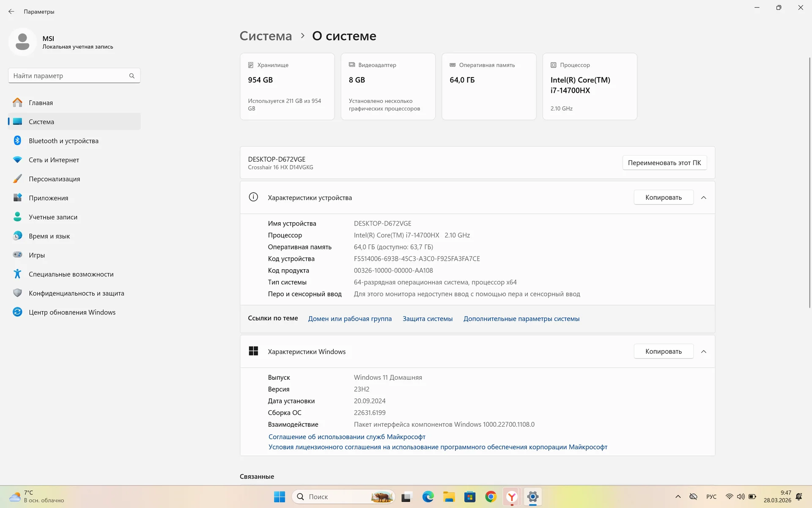Focus the Найти параметр search field
The image size is (812, 508).
[x=74, y=76]
